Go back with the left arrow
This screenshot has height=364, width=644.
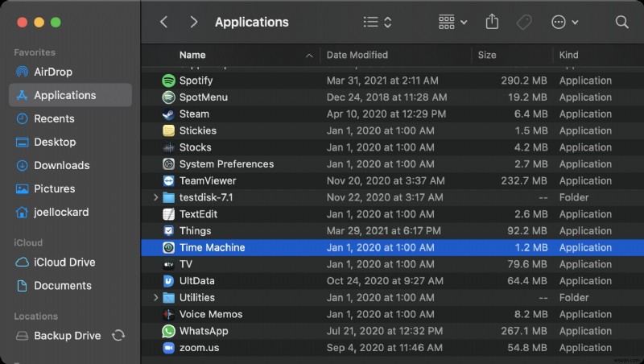point(164,22)
